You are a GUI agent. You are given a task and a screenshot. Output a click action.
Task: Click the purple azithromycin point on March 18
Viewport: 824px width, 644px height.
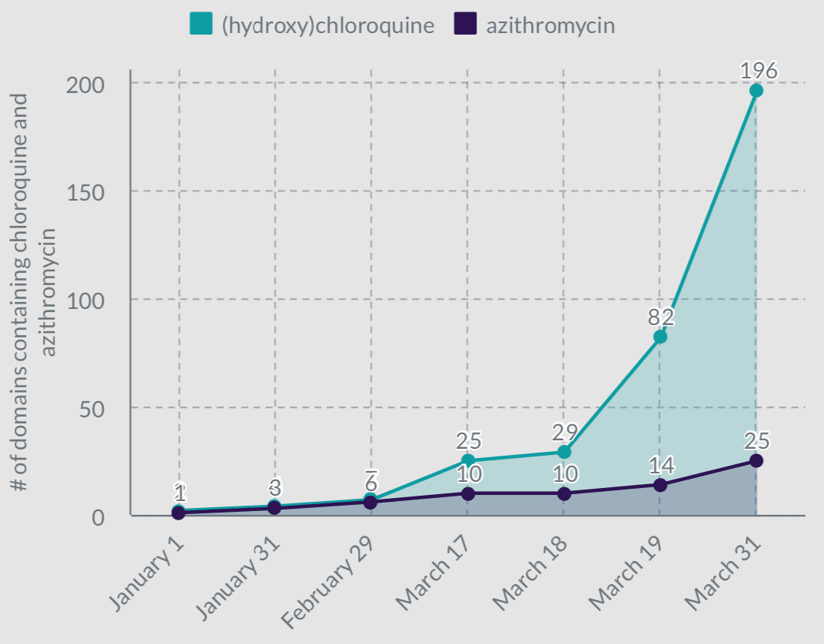(x=564, y=493)
